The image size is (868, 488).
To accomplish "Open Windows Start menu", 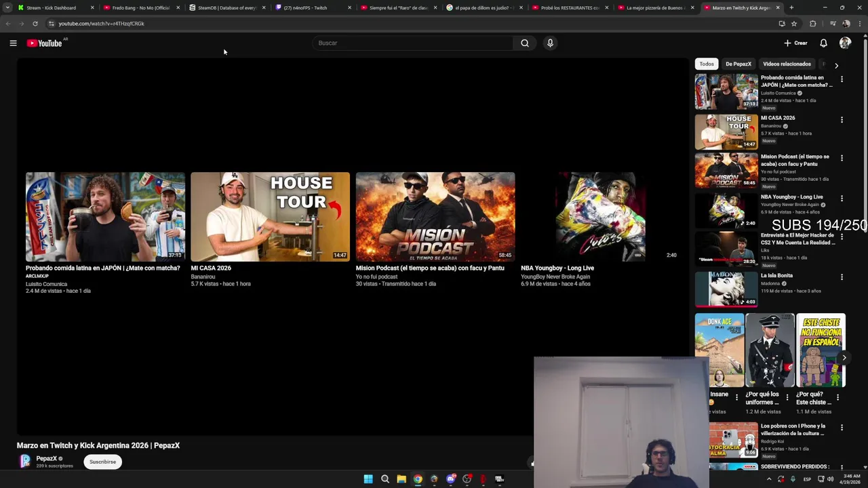I will (368, 479).
